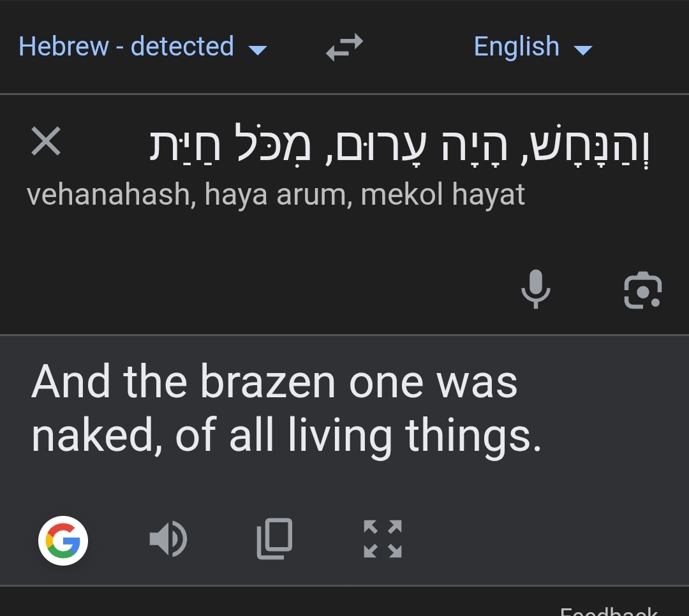Screen dimensions: 689x616
Task: Tap the microphone voice input icon
Action: pos(535,289)
